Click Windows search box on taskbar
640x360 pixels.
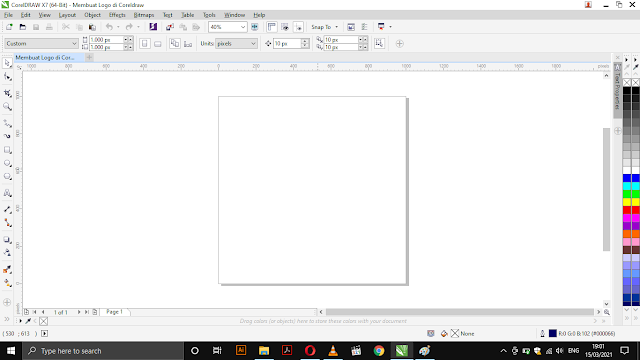[103, 351]
